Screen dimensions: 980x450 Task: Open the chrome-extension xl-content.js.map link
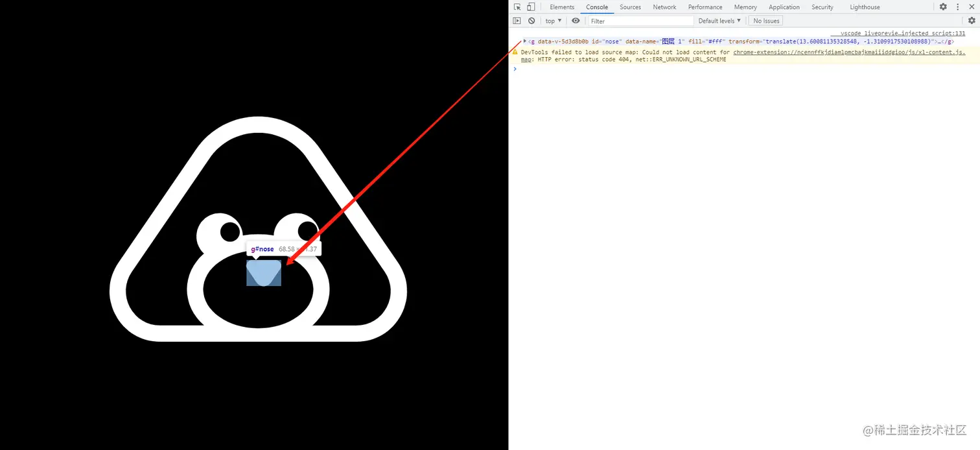point(849,52)
